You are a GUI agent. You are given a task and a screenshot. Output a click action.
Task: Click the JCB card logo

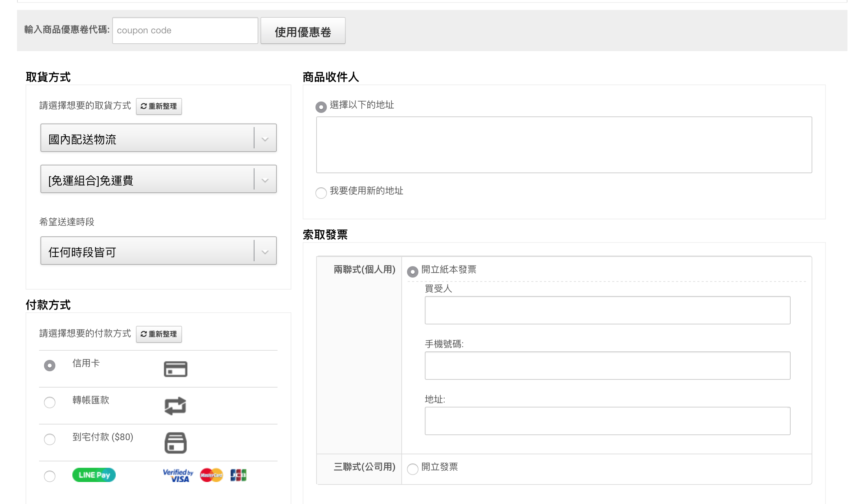(x=238, y=475)
